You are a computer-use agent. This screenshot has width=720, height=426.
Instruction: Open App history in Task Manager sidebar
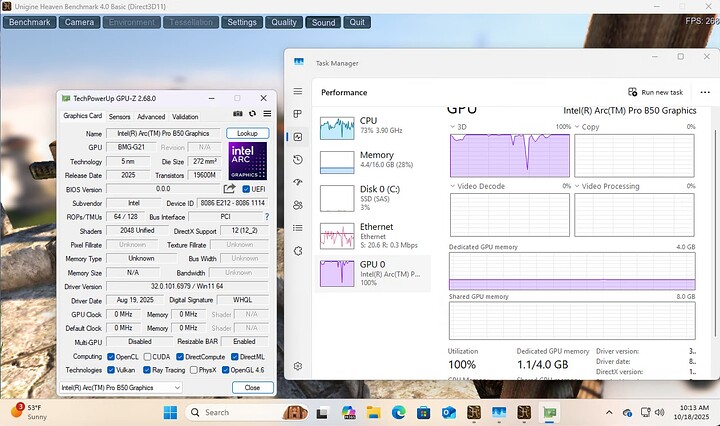pyautogui.click(x=298, y=159)
